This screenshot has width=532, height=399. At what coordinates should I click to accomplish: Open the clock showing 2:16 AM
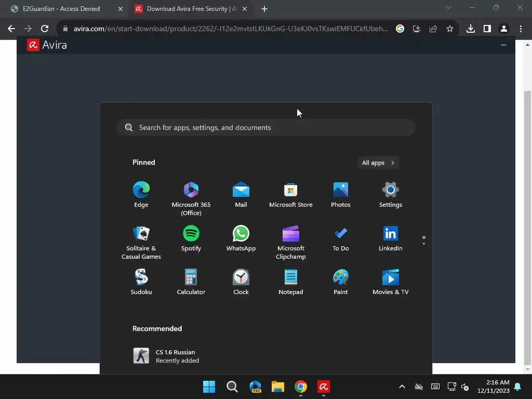coord(494,387)
